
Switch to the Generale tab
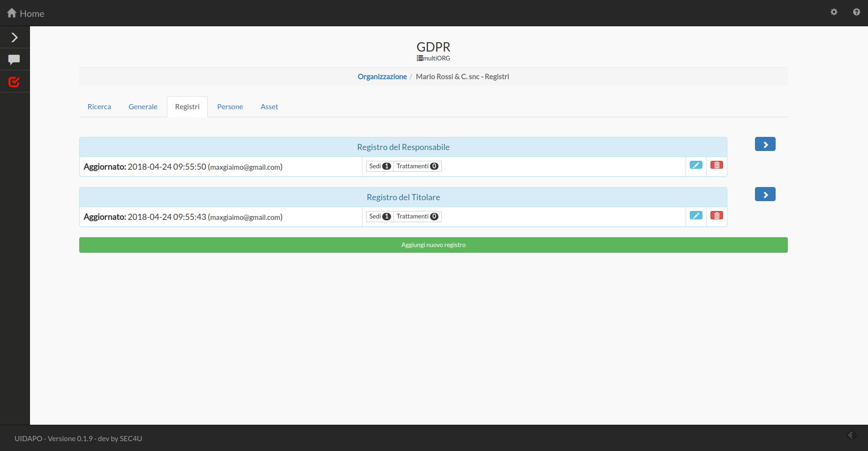[x=143, y=107]
